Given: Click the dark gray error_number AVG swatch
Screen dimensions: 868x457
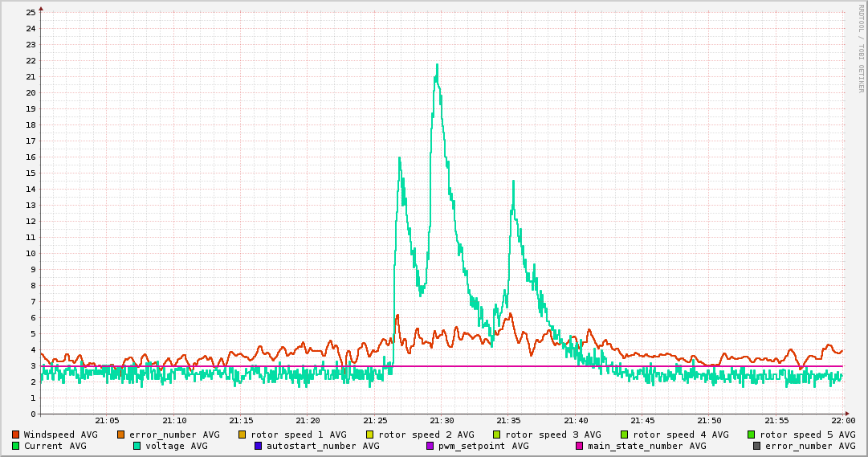Looking at the screenshot, I should tap(756, 446).
